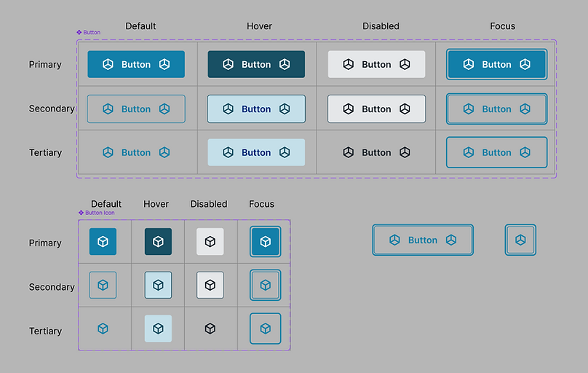Click the 'Focus' heading above the large button grid

pyautogui.click(x=503, y=26)
